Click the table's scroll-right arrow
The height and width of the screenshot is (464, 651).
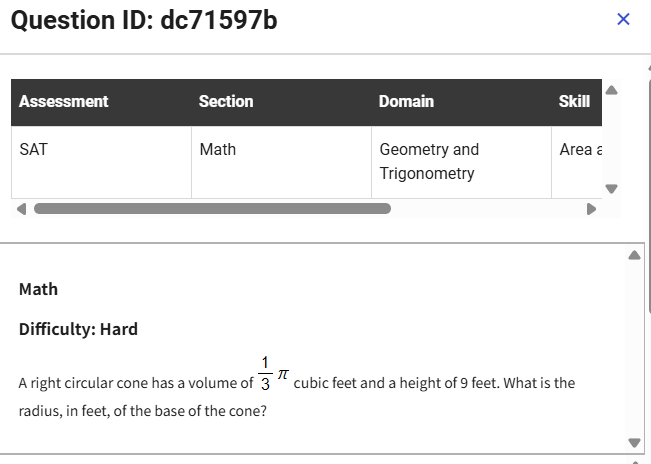pyautogui.click(x=592, y=209)
